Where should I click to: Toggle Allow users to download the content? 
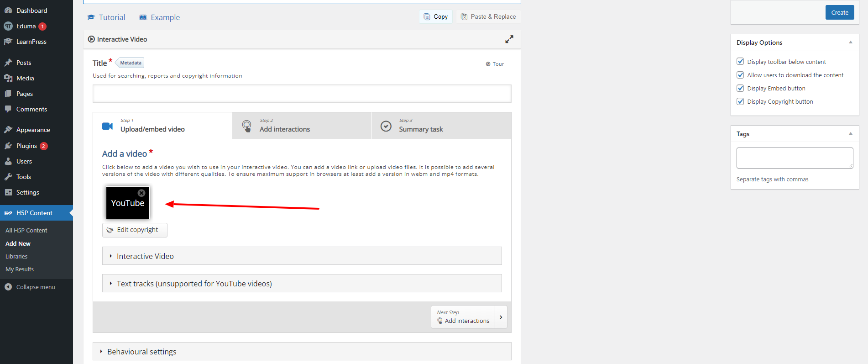coord(740,75)
